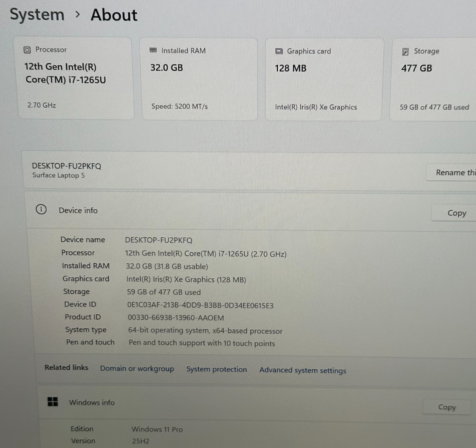Collapse the Windows info section header

tap(257, 404)
